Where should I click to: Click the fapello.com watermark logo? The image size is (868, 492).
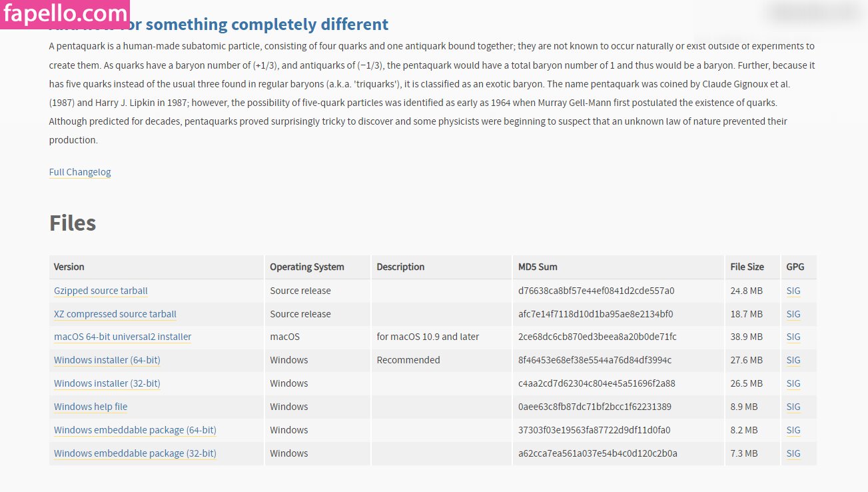coord(65,13)
